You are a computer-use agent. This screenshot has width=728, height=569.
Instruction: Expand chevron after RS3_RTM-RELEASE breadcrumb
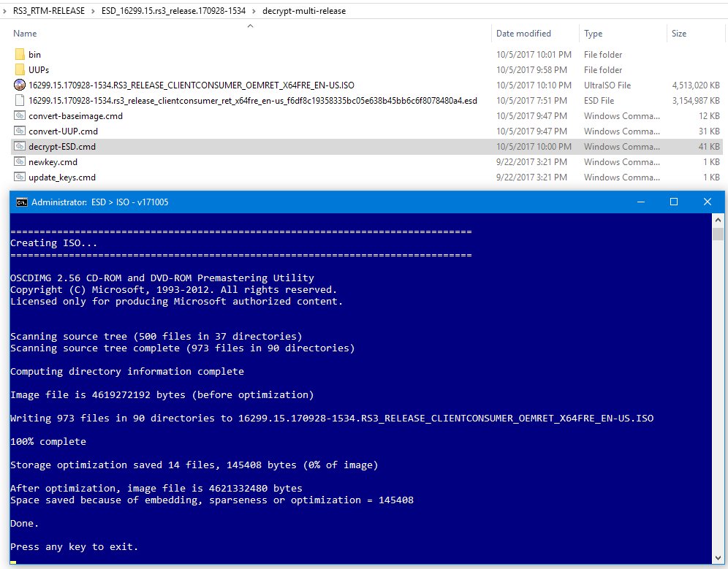coord(94,11)
